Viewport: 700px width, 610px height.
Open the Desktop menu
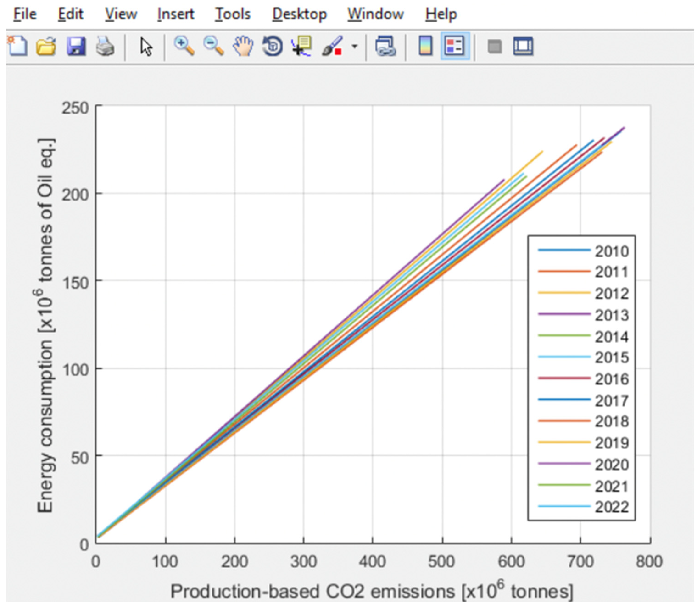[299, 14]
